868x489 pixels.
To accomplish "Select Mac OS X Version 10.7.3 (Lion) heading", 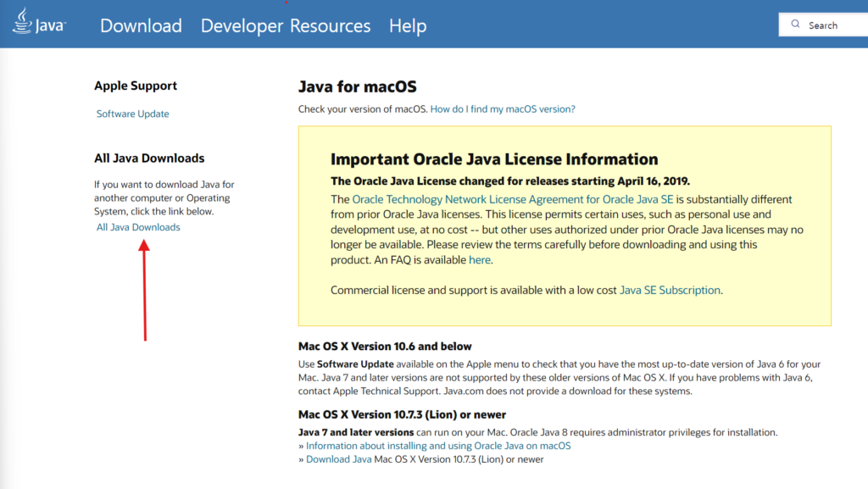I will [x=402, y=414].
